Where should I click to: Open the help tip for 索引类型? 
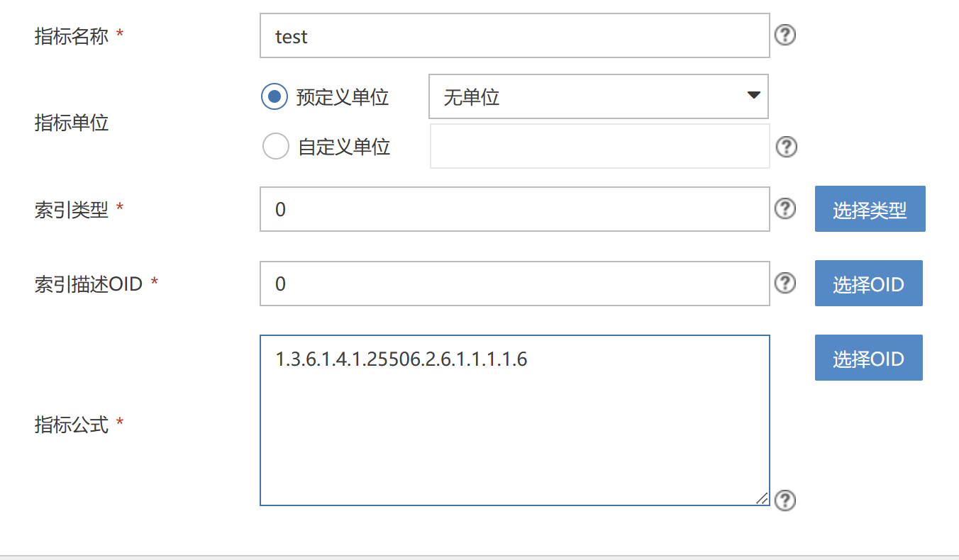pos(785,208)
